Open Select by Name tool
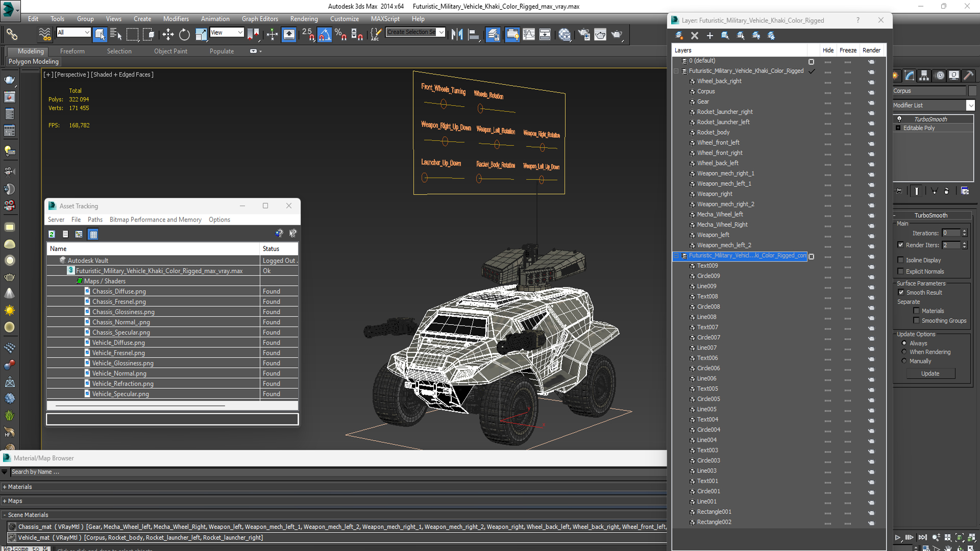Image resolution: width=980 pixels, height=551 pixels. click(x=116, y=34)
